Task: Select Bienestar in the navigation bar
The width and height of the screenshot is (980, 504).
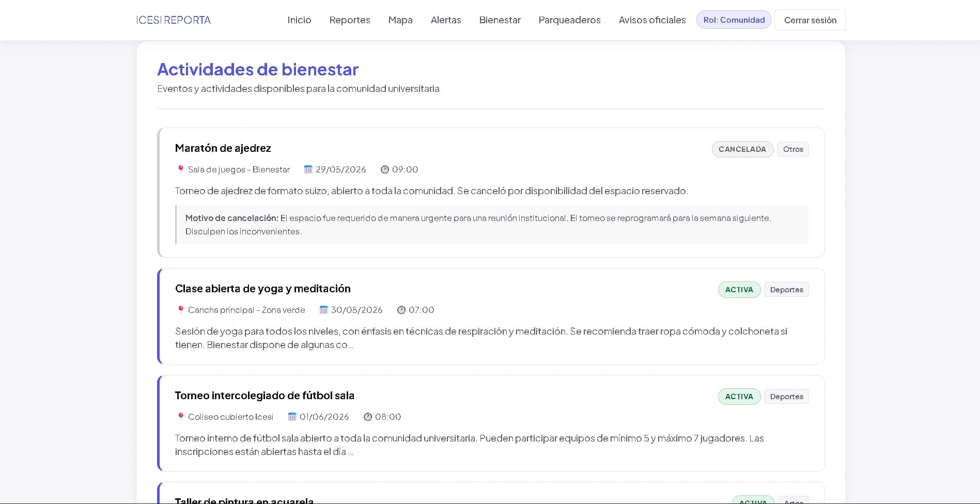Action: point(500,20)
